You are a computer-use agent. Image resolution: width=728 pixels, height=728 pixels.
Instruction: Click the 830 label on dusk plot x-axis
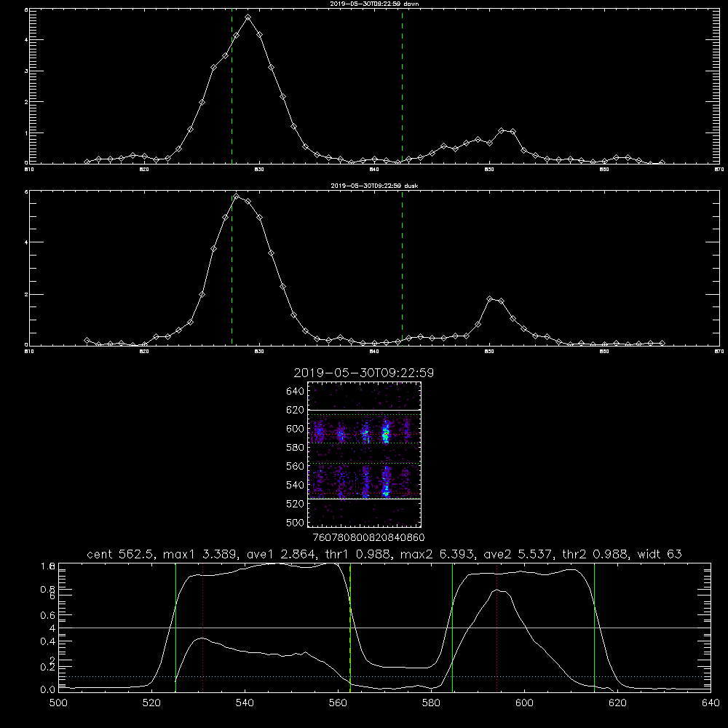pyautogui.click(x=259, y=352)
